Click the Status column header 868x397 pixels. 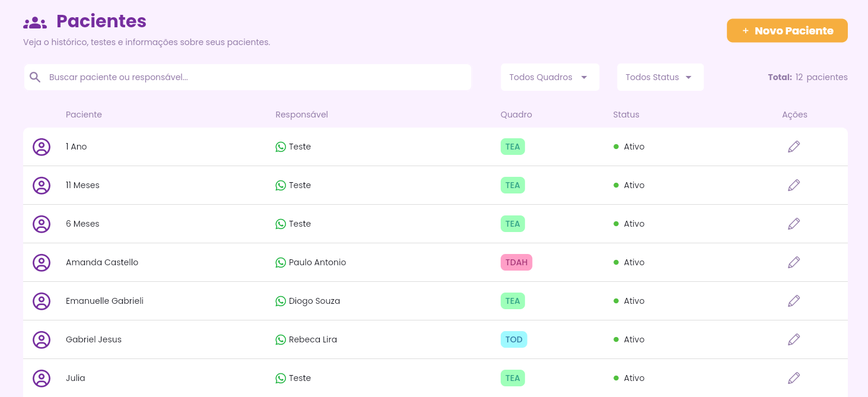(x=626, y=115)
